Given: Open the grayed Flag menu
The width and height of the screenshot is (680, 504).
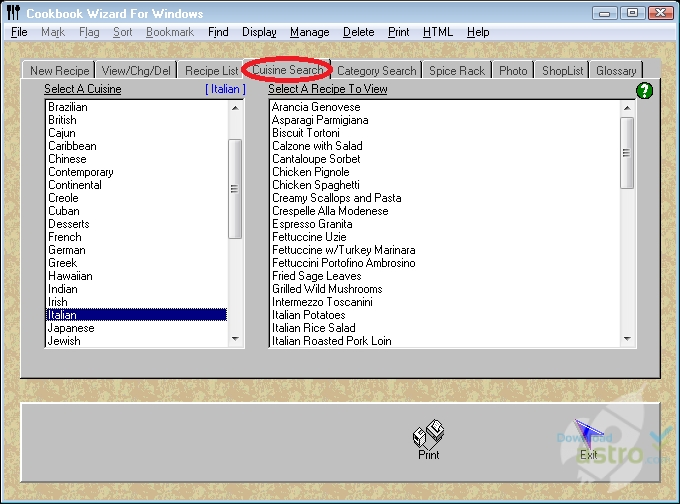Looking at the screenshot, I should (x=89, y=32).
